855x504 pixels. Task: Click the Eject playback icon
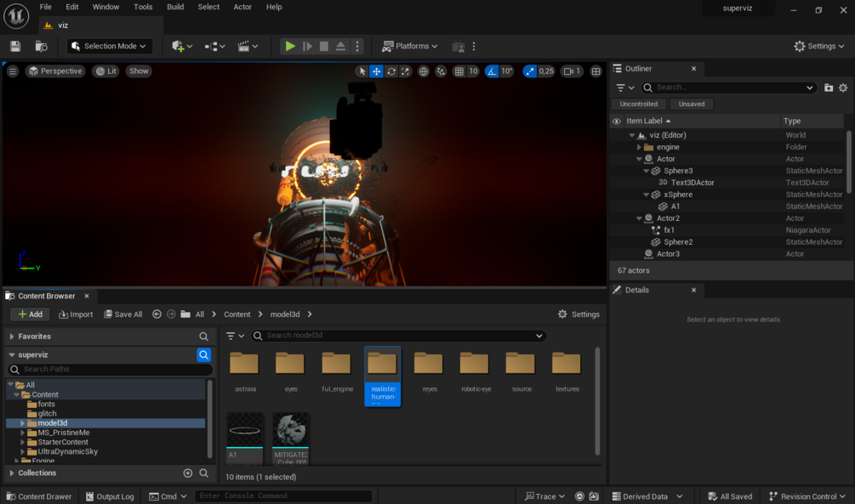click(x=340, y=46)
